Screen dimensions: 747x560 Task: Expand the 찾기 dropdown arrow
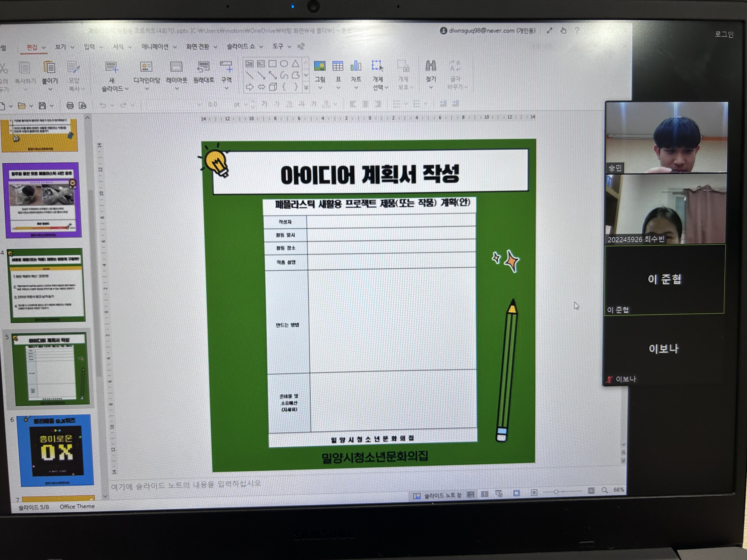point(431,87)
